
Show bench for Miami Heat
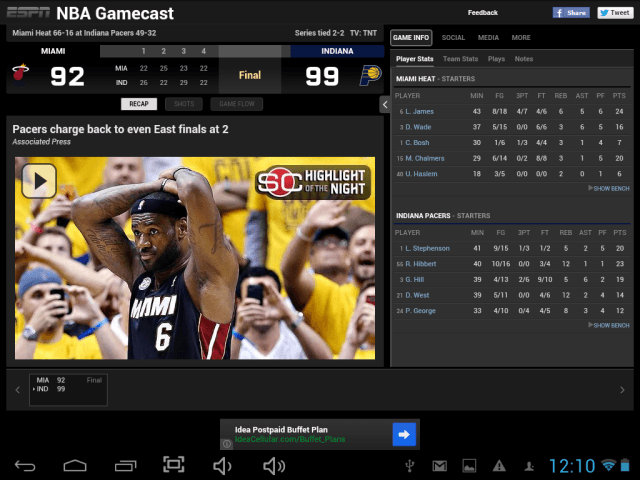(x=609, y=188)
